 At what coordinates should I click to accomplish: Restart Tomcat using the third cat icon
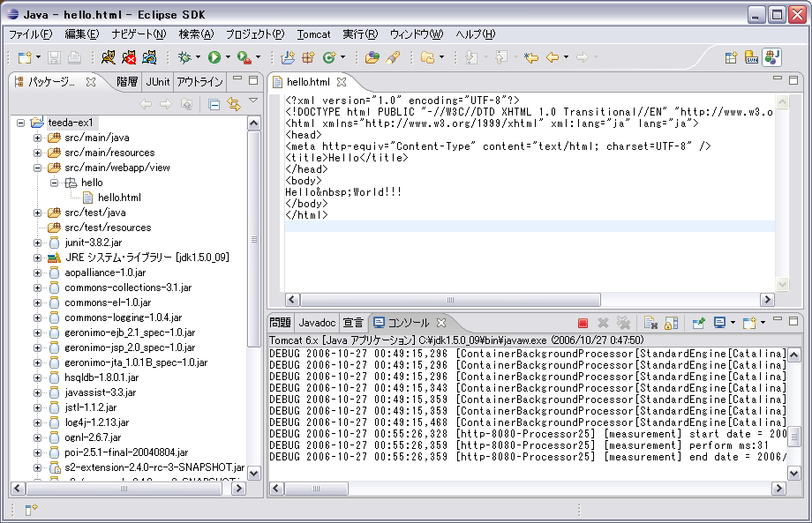pyautogui.click(x=149, y=58)
